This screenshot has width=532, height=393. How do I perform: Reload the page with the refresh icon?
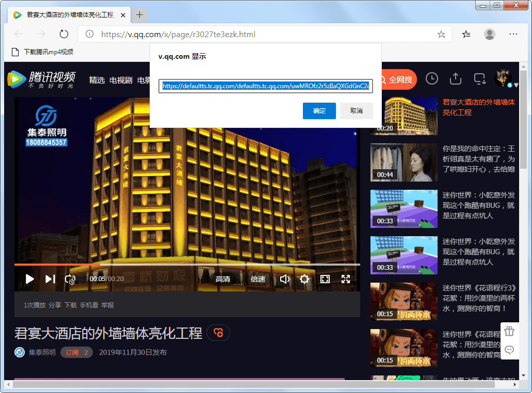click(x=64, y=34)
